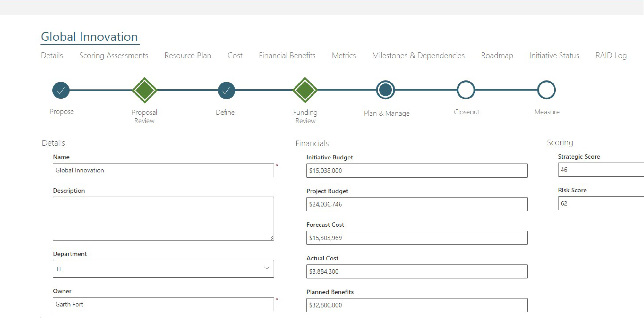
Task: Click the Plan & Manage stage circle
Action: point(385,90)
